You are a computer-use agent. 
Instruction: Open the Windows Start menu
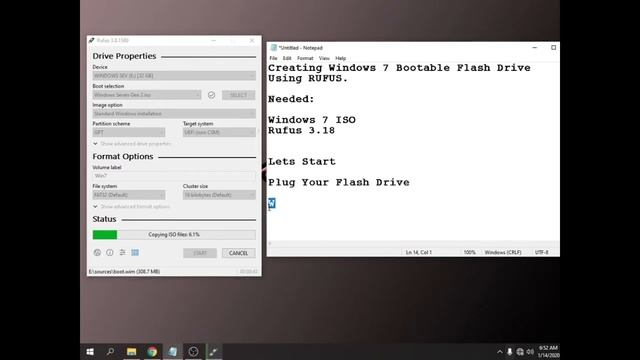pyautogui.click(x=90, y=351)
